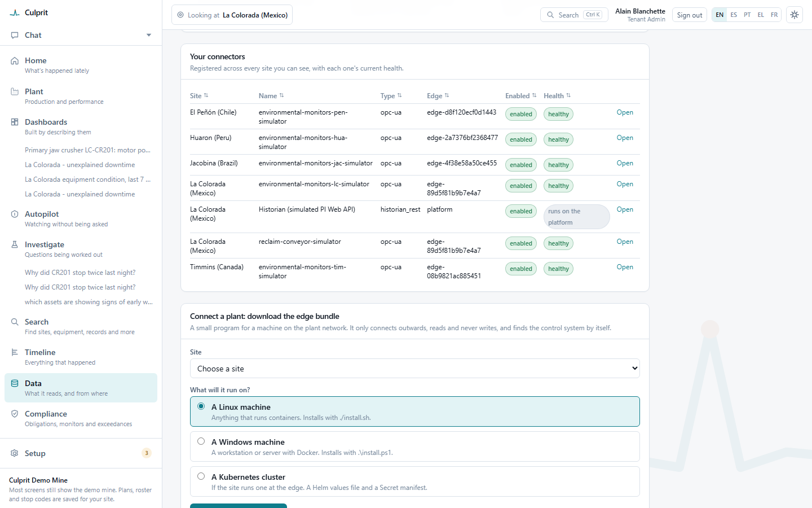Open the reclaim-conveyor-simulator connector
The width and height of the screenshot is (812, 508).
coord(625,242)
